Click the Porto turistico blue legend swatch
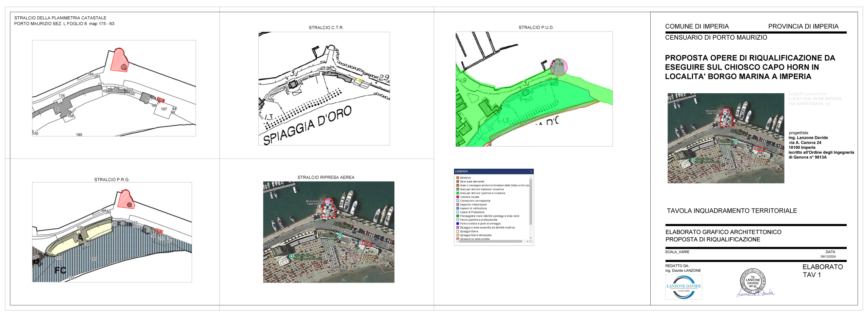 tap(457, 224)
